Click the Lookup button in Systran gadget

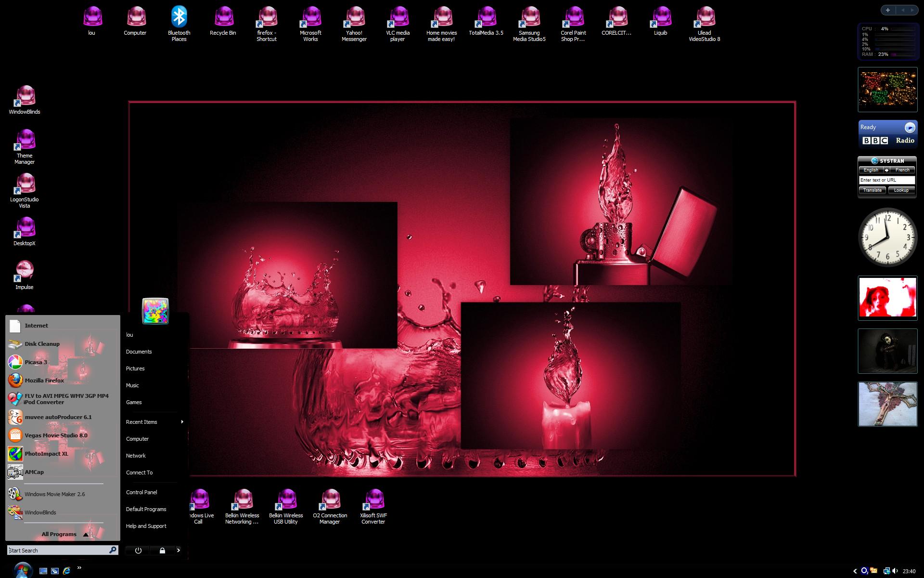tap(901, 190)
